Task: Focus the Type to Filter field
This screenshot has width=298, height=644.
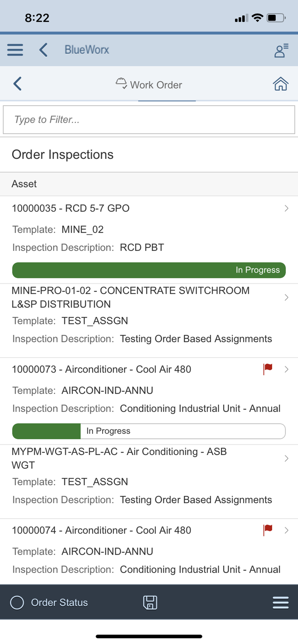Action: [x=149, y=120]
